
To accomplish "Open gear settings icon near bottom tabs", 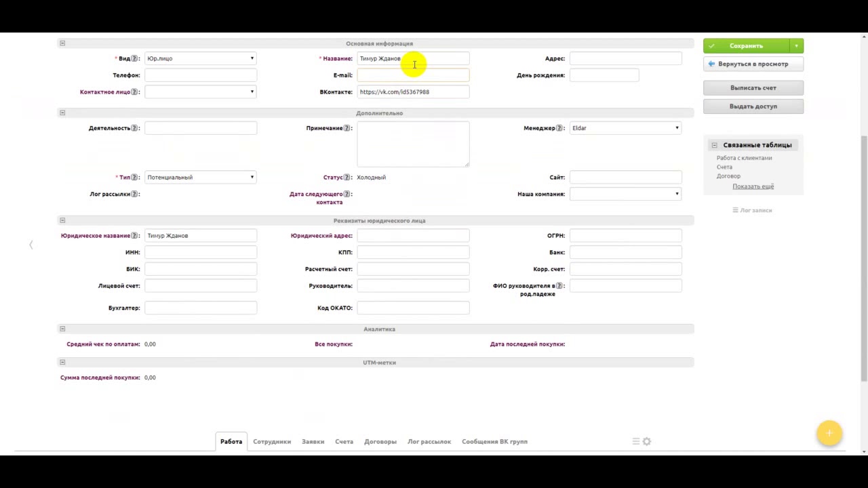I will (x=647, y=441).
